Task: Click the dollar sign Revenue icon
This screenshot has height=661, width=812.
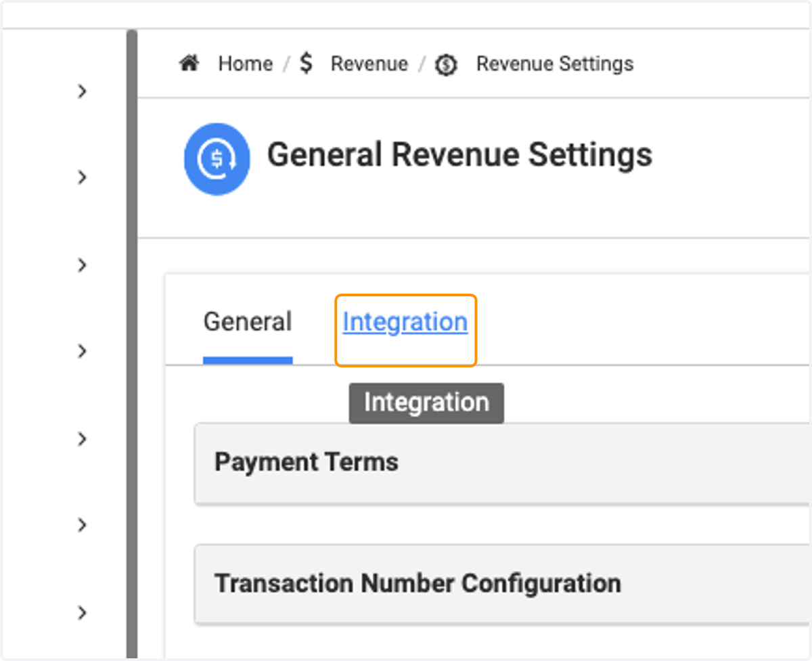Action: (307, 64)
